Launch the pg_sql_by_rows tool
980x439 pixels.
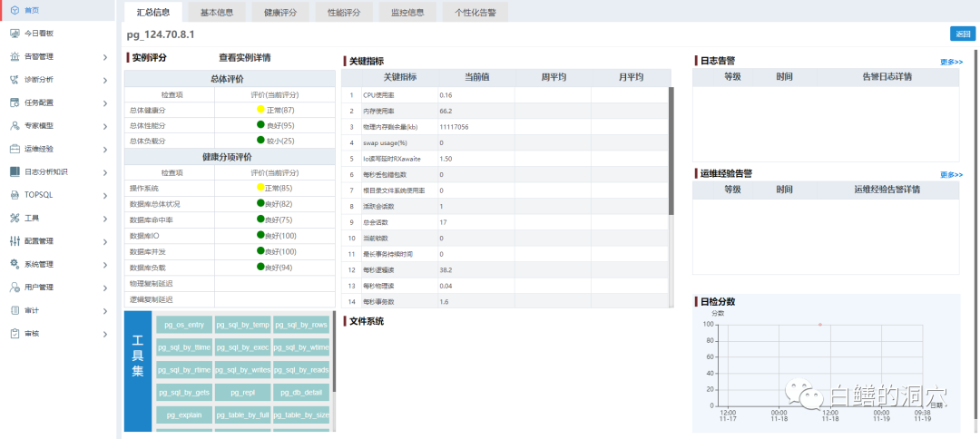point(301,325)
